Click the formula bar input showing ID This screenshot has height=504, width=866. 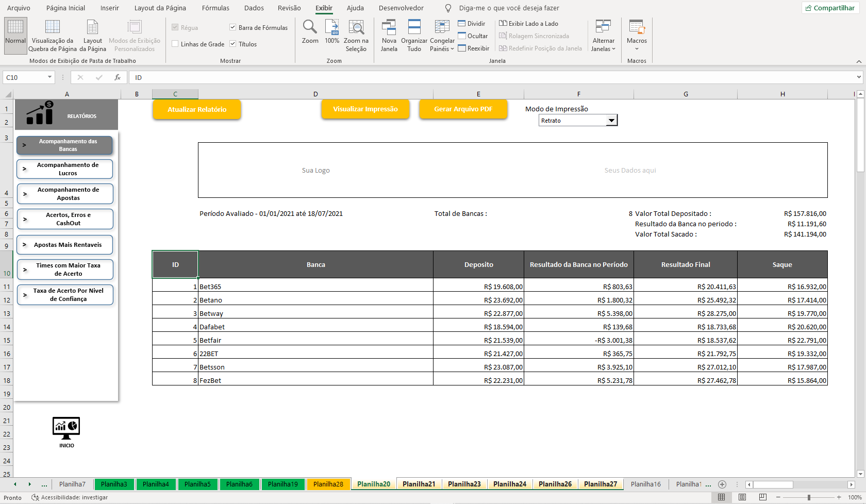tap(491, 77)
